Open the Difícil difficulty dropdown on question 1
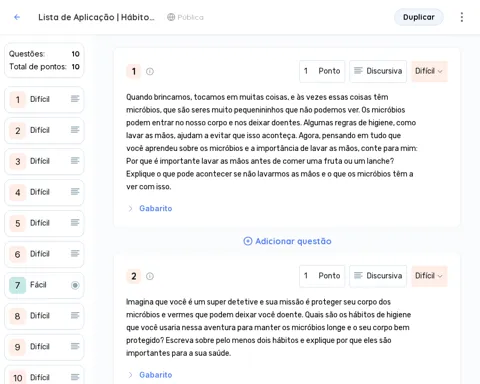The image size is (480, 384). click(x=429, y=71)
